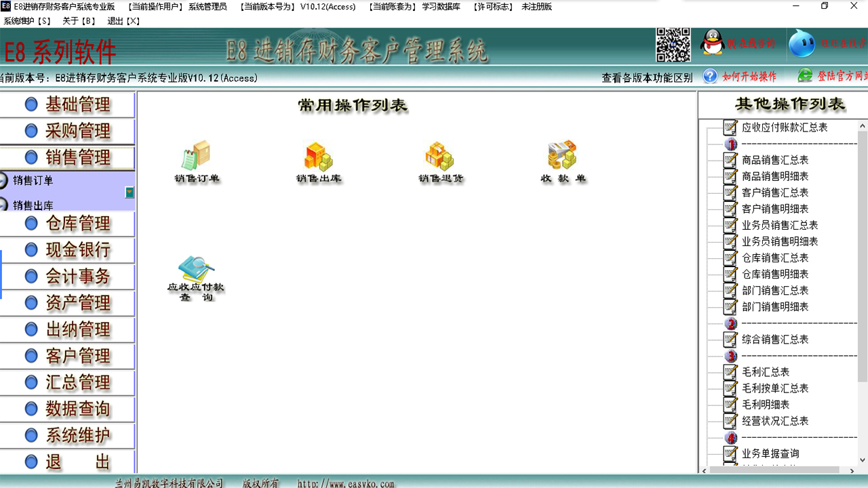Click report icon beside 经营状况汇总表
The height and width of the screenshot is (488, 868).
tap(730, 420)
